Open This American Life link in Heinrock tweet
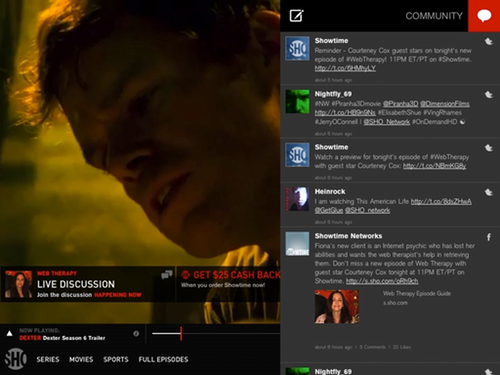The image size is (500, 375). click(x=441, y=201)
